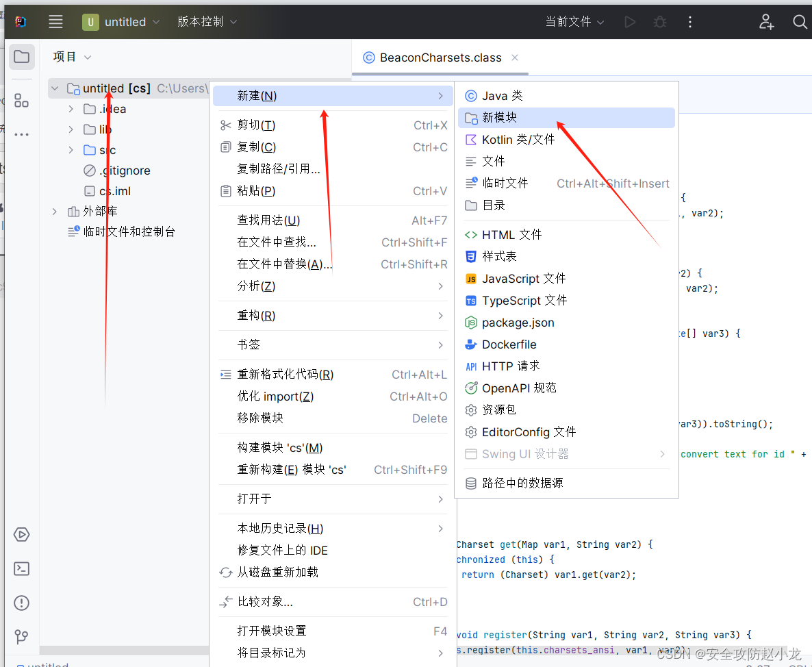Image resolution: width=812 pixels, height=667 pixels.
Task: Open the main hamburger menu
Action: [x=55, y=22]
